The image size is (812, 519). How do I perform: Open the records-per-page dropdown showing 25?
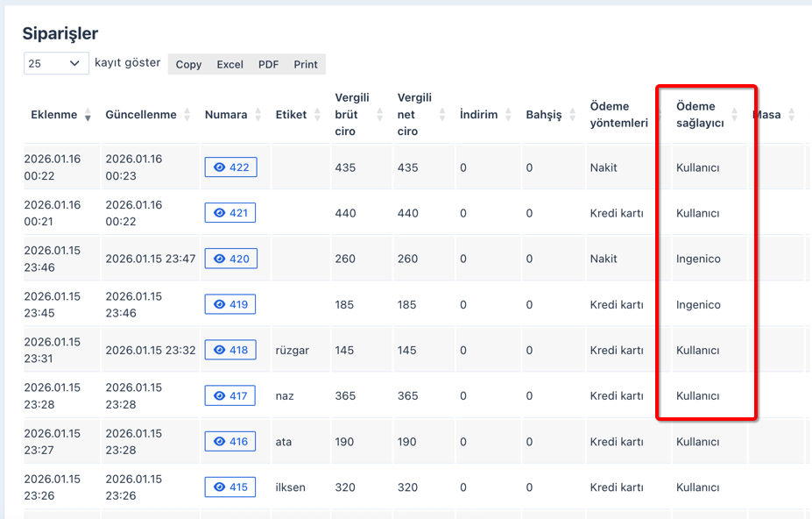pyautogui.click(x=56, y=63)
